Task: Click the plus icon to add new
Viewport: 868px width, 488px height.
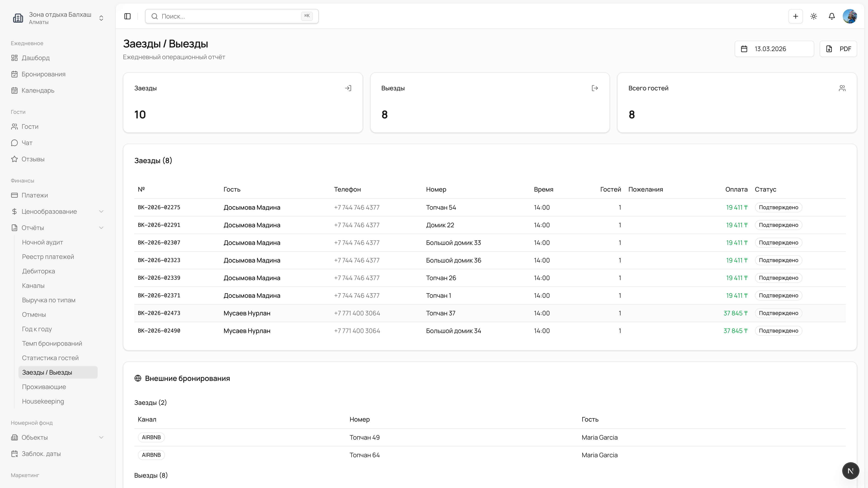Action: [796, 16]
